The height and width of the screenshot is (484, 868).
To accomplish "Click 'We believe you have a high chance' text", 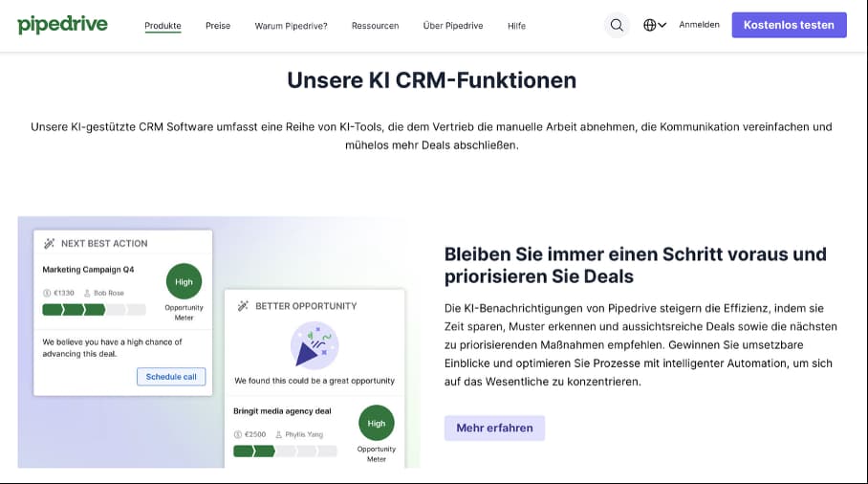I will click(x=113, y=348).
